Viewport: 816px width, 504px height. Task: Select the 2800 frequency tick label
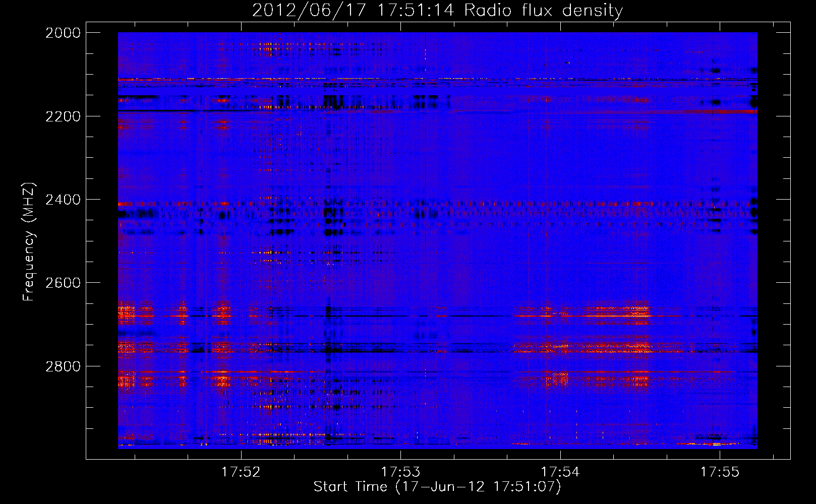[63, 366]
